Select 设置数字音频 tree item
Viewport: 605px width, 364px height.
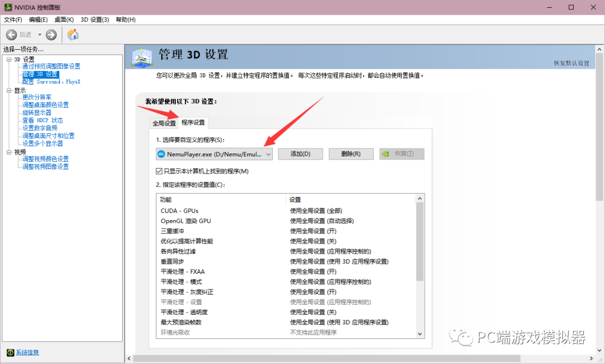coord(40,128)
